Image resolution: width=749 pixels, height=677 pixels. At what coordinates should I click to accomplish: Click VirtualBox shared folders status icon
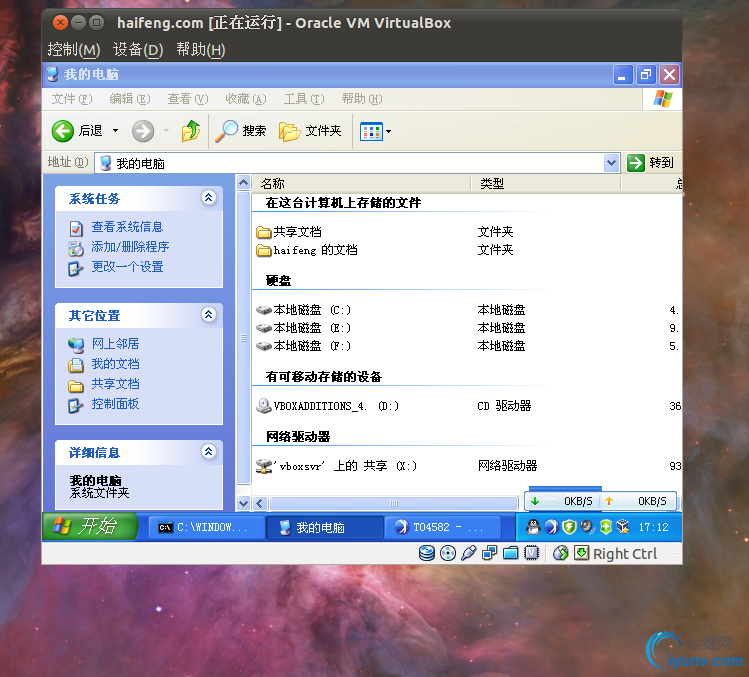point(511,553)
